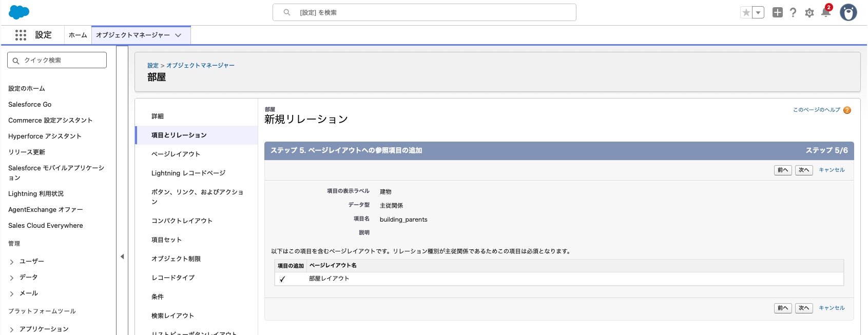Open このページのヘルプ link
Screen dimensions: 868x335
coord(816,110)
